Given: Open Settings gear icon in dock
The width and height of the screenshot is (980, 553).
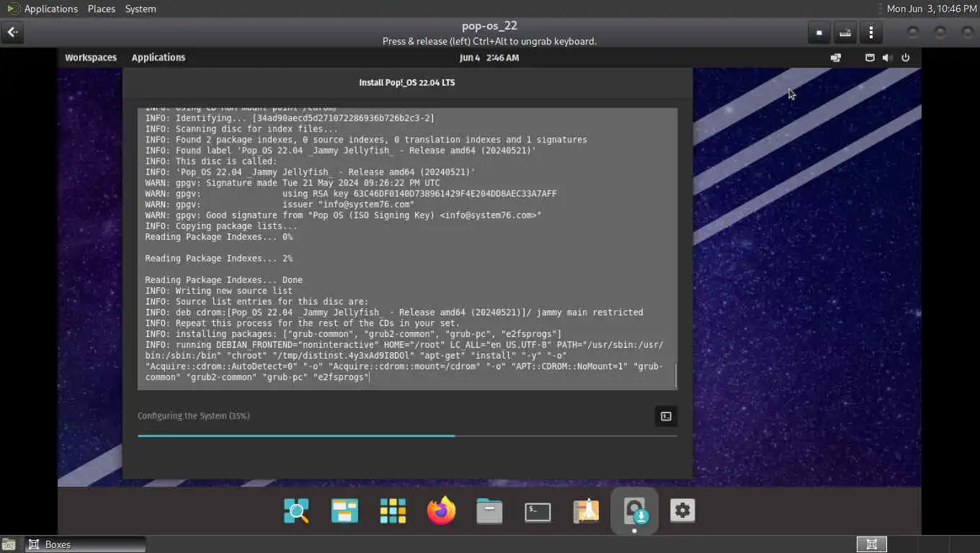Looking at the screenshot, I should point(682,511).
